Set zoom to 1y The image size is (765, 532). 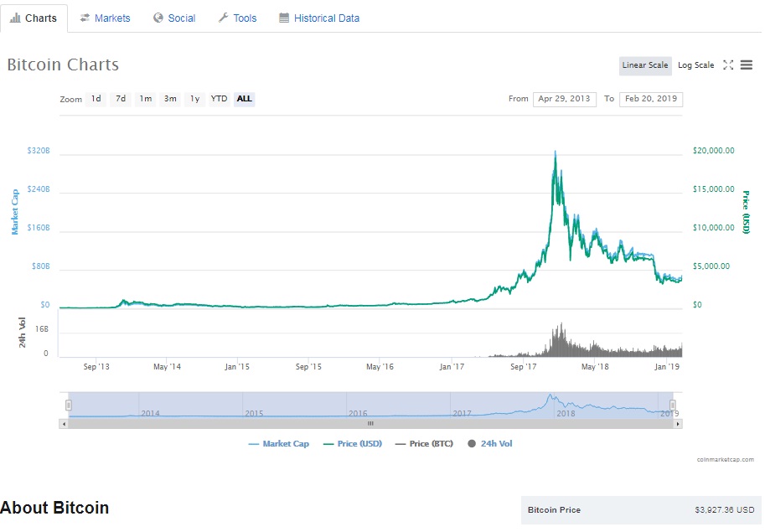[194, 99]
